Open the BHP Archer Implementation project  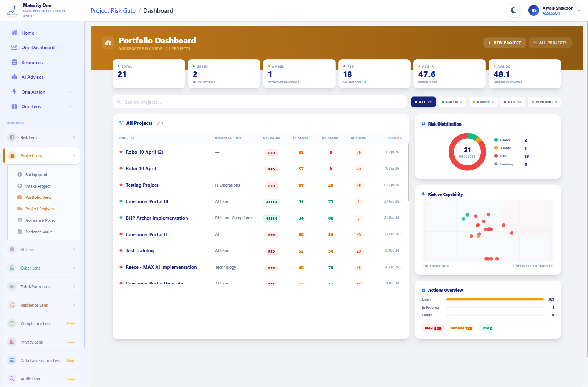(x=157, y=218)
